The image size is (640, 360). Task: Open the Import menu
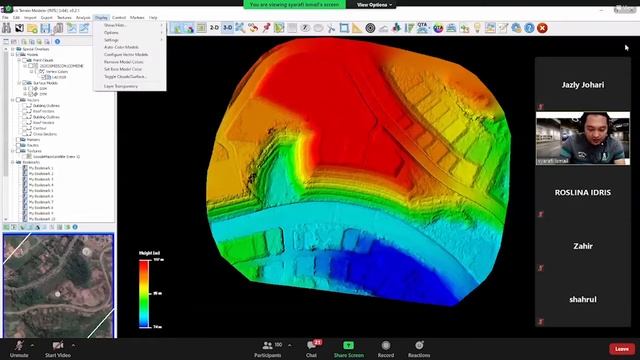click(30, 18)
